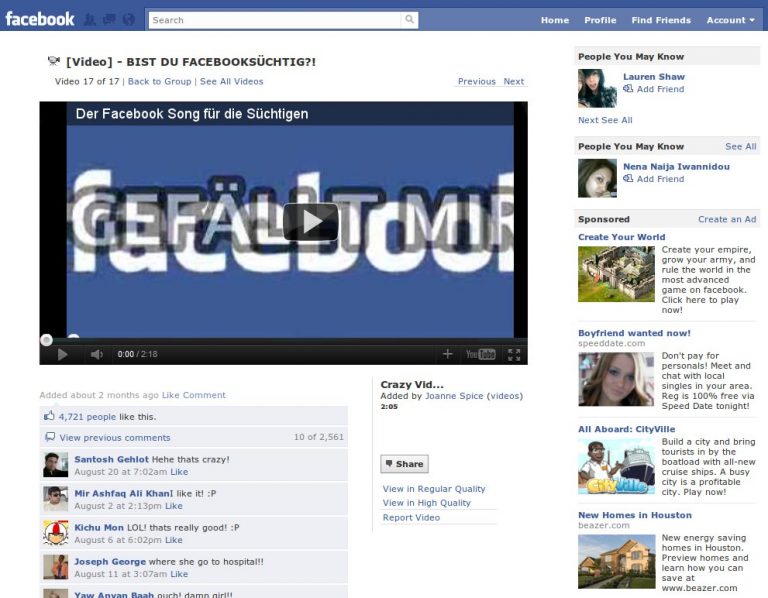Image resolution: width=768 pixels, height=598 pixels.
Task: Click Comment link under the video
Action: [x=204, y=395]
